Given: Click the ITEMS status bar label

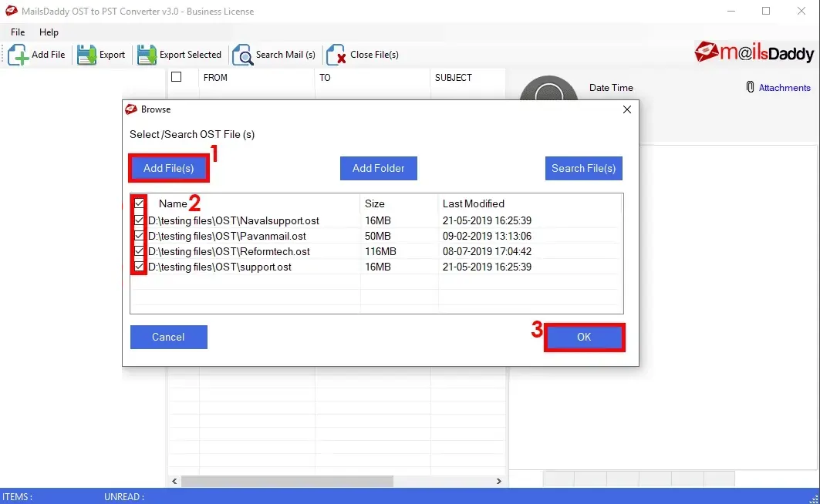Looking at the screenshot, I should coord(17,497).
